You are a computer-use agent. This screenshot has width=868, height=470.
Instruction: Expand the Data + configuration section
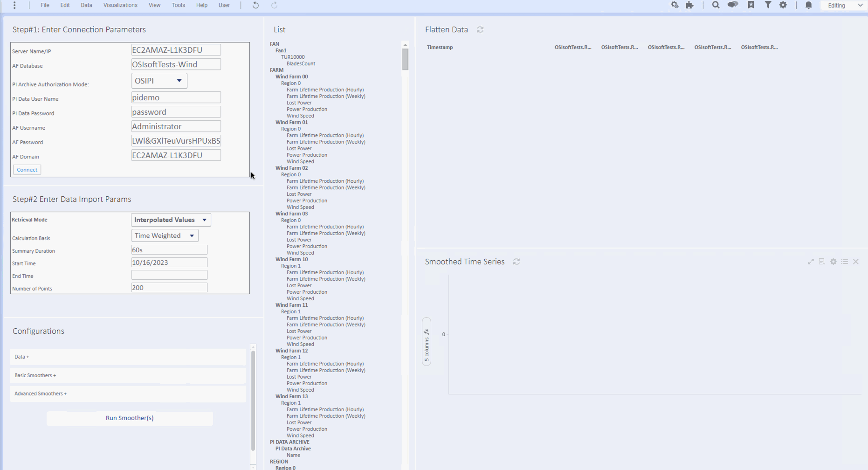[128, 357]
